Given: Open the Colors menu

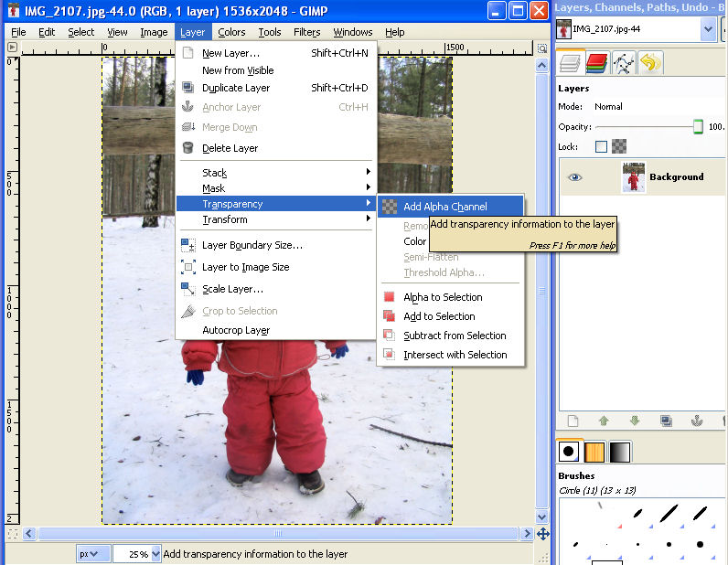Looking at the screenshot, I should point(231,32).
